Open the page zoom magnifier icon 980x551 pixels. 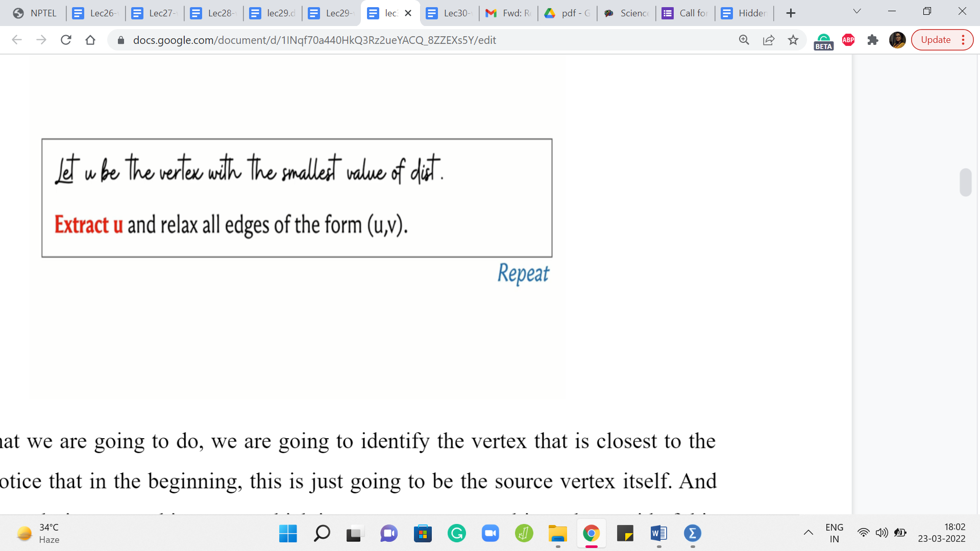pyautogui.click(x=744, y=40)
